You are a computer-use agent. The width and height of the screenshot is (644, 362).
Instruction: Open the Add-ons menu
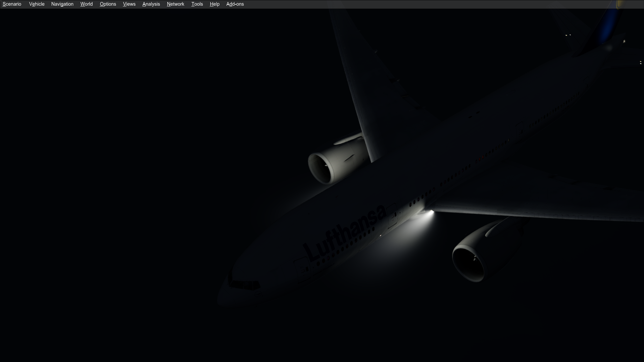coord(235,4)
